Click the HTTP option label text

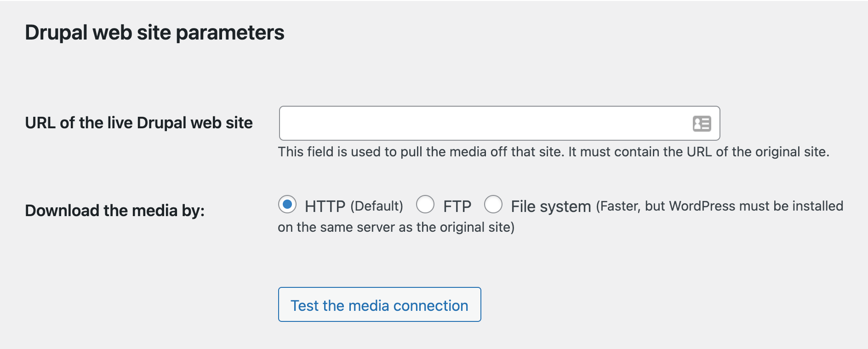click(325, 206)
